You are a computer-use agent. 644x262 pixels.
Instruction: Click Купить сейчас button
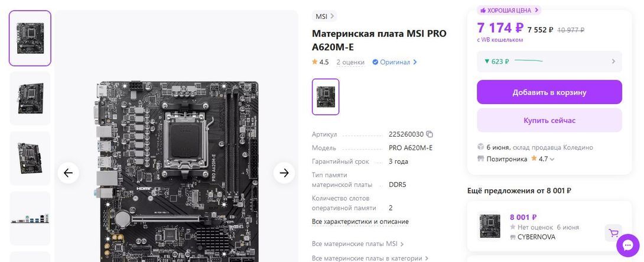[x=549, y=121]
